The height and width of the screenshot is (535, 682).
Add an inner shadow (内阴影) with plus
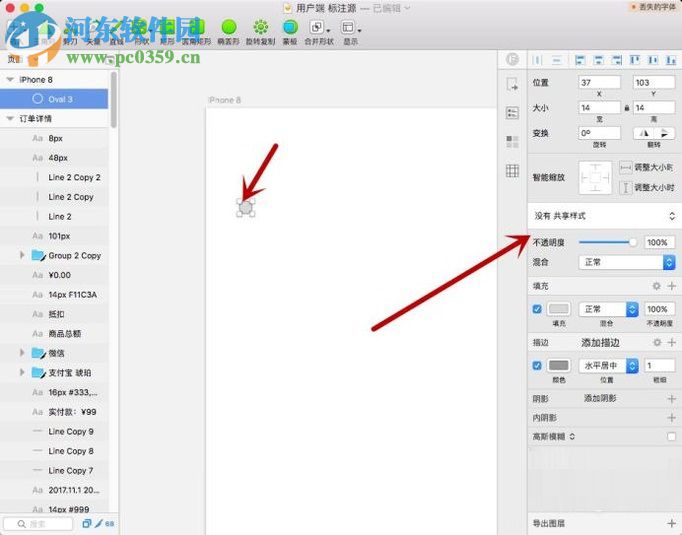click(672, 418)
